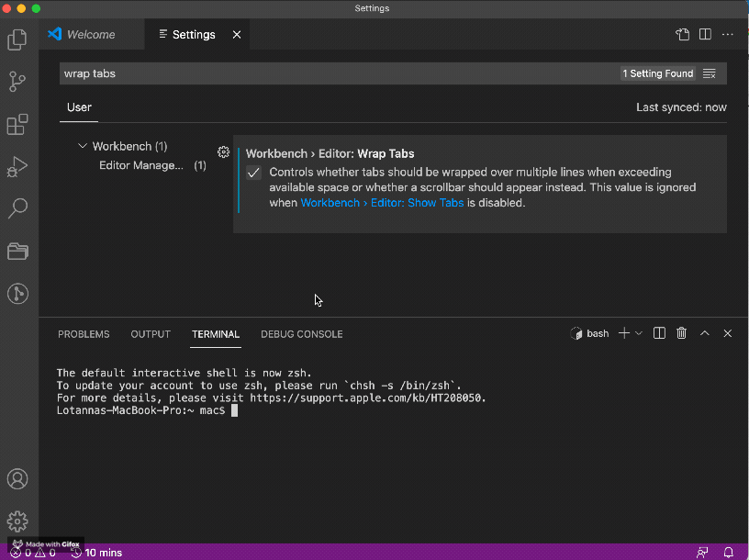
Task: Uncheck the Wrap Tabs checkbox
Action: point(253,173)
